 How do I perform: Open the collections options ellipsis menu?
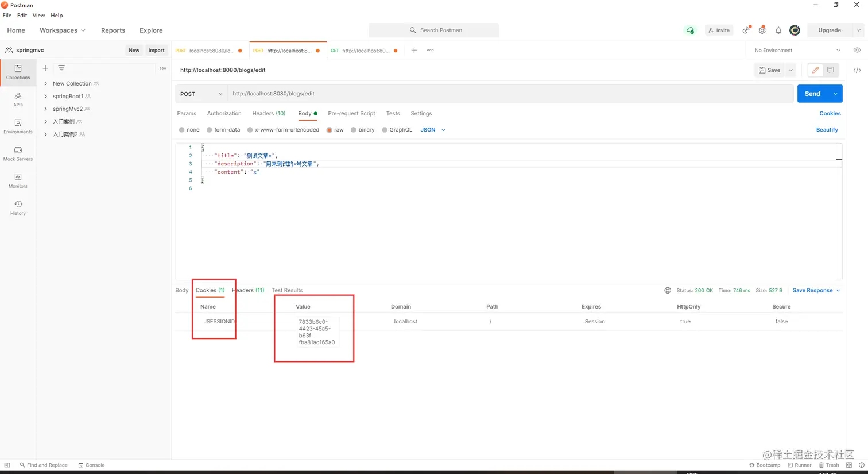point(162,68)
